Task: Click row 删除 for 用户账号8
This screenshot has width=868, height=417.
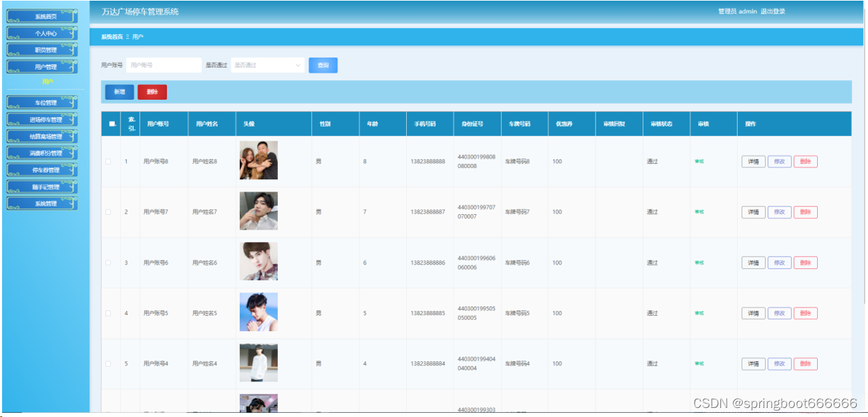Action: (x=805, y=162)
